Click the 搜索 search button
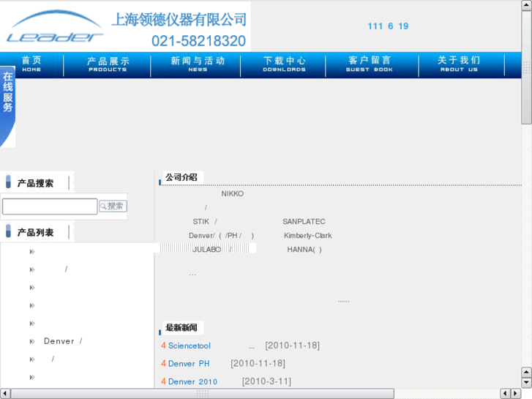This screenshot has width=532, height=399. [113, 206]
